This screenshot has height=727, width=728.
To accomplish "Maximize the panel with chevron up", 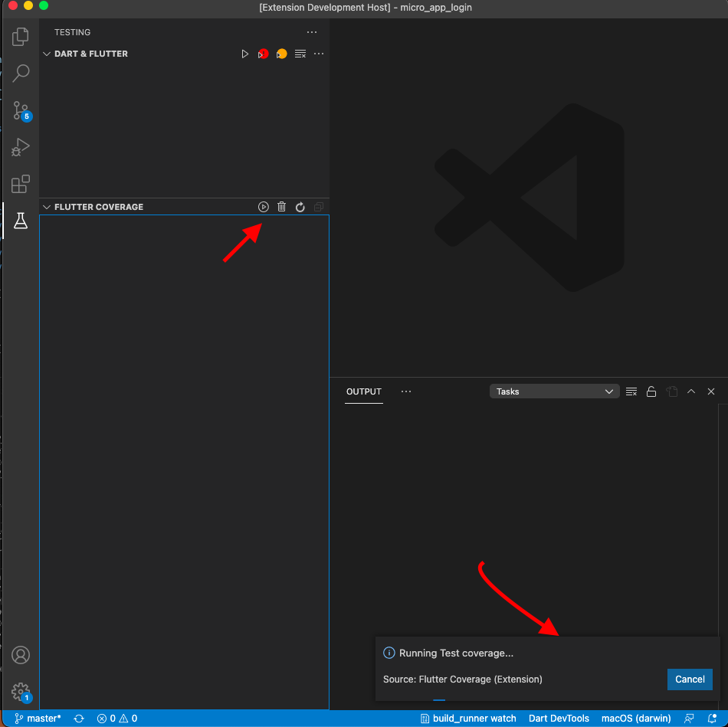I will tap(691, 391).
